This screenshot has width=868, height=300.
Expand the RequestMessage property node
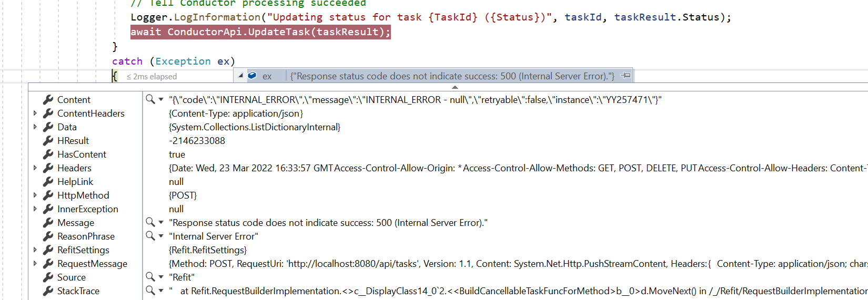(x=35, y=263)
